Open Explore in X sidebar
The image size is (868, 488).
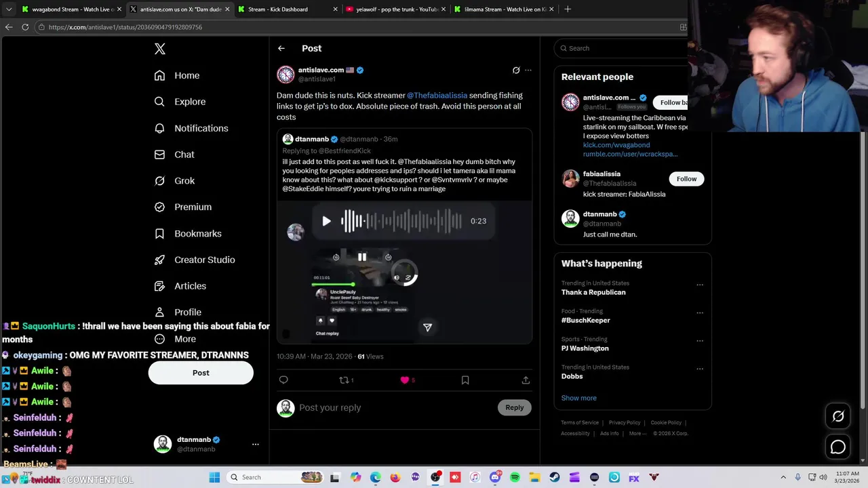click(x=180, y=102)
